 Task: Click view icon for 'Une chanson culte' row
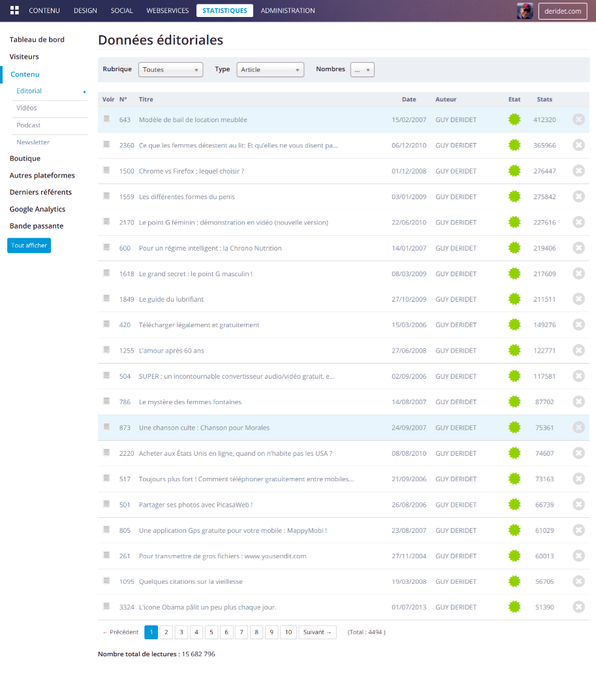click(106, 427)
